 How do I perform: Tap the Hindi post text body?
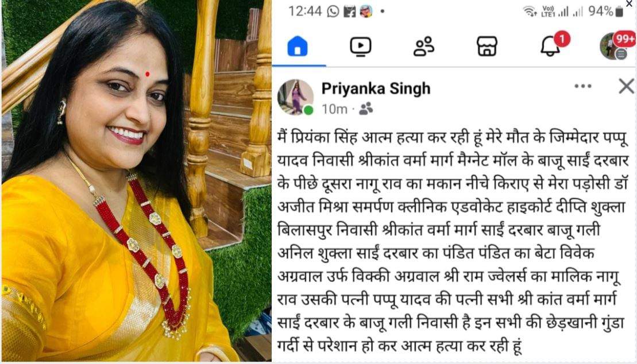(451, 242)
